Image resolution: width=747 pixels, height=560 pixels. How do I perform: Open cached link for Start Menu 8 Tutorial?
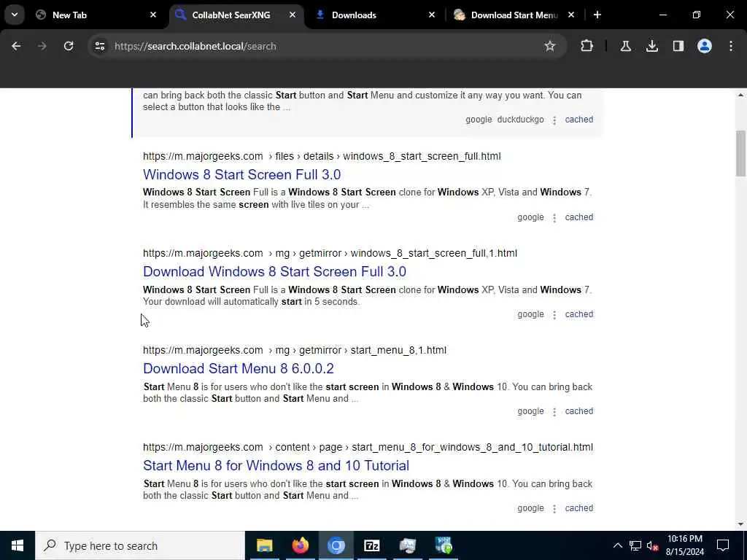tap(578, 508)
